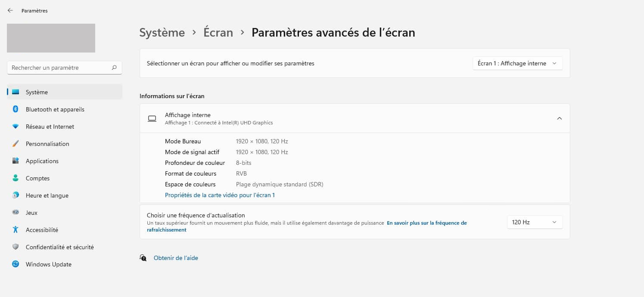644x297 pixels.
Task: Click the Réseau et Internet wifi icon
Action: pos(16,127)
